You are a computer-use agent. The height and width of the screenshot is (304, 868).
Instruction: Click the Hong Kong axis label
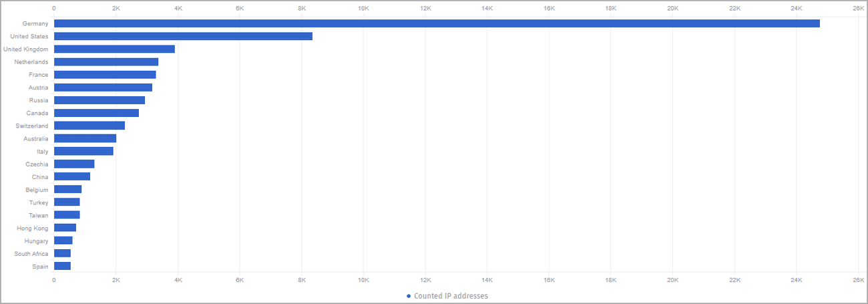tap(33, 228)
